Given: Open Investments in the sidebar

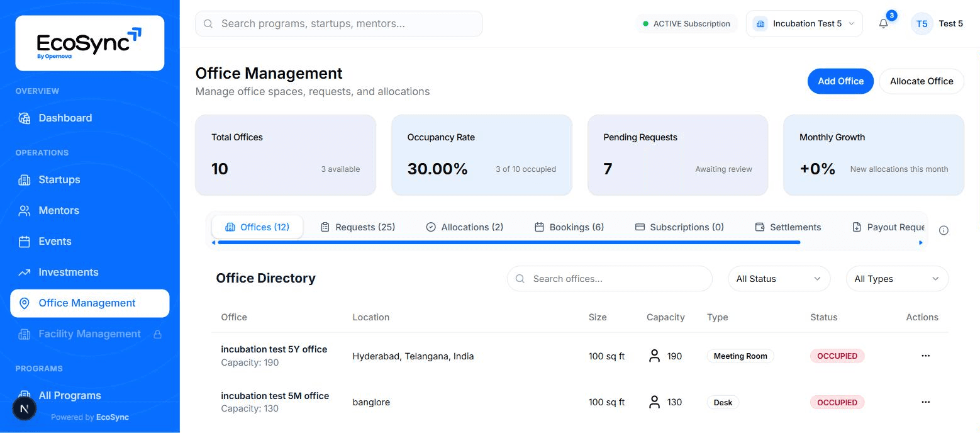Looking at the screenshot, I should pyautogui.click(x=89, y=273).
